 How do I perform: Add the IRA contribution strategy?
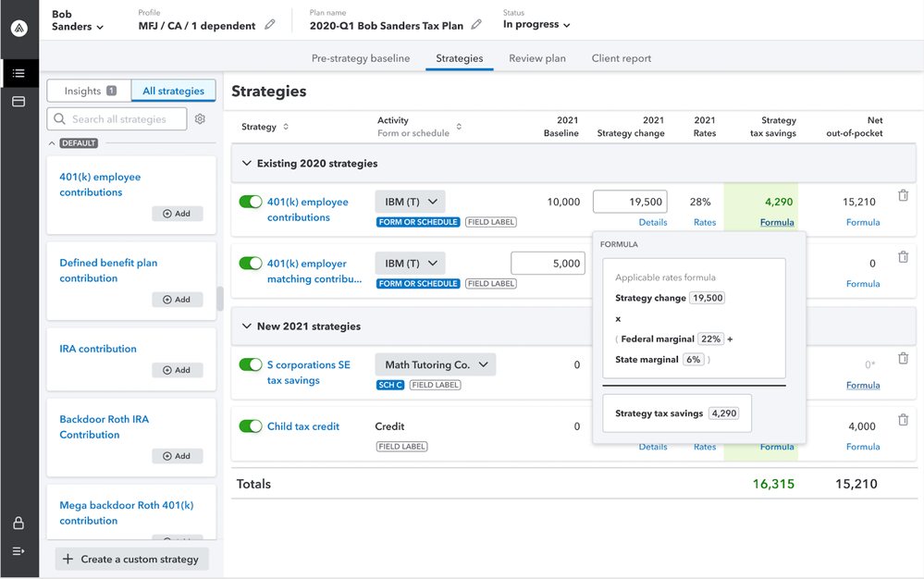[x=177, y=370]
